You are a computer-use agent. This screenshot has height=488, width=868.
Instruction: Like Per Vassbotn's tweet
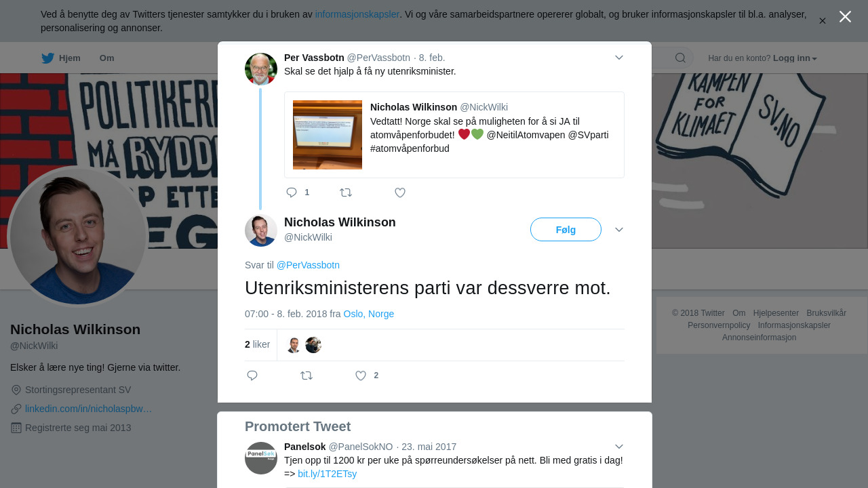(x=400, y=192)
